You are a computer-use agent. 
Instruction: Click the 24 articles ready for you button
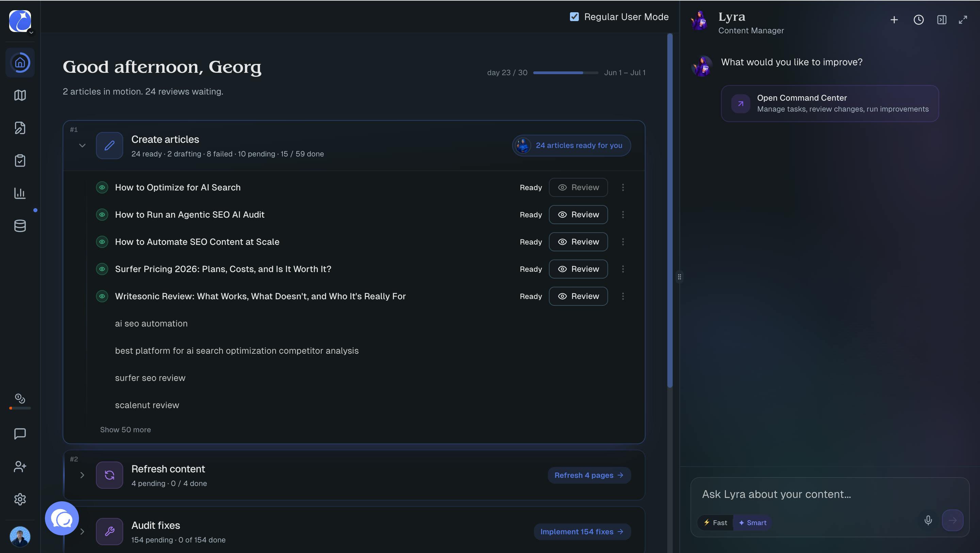(x=571, y=146)
